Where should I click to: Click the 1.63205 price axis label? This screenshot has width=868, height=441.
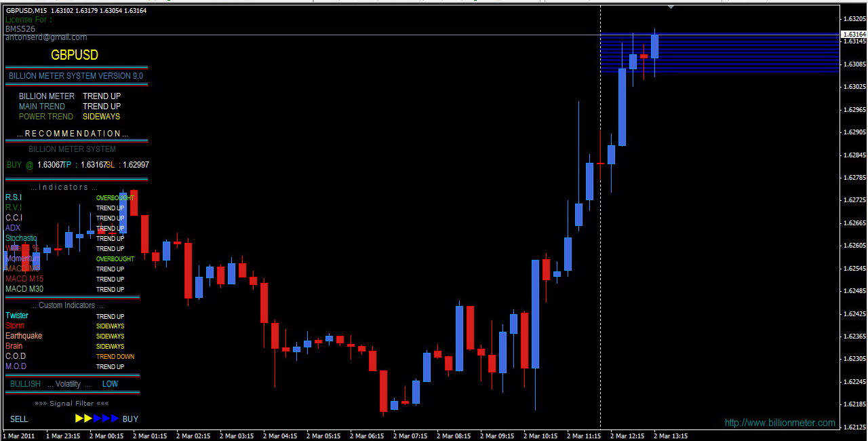854,19
